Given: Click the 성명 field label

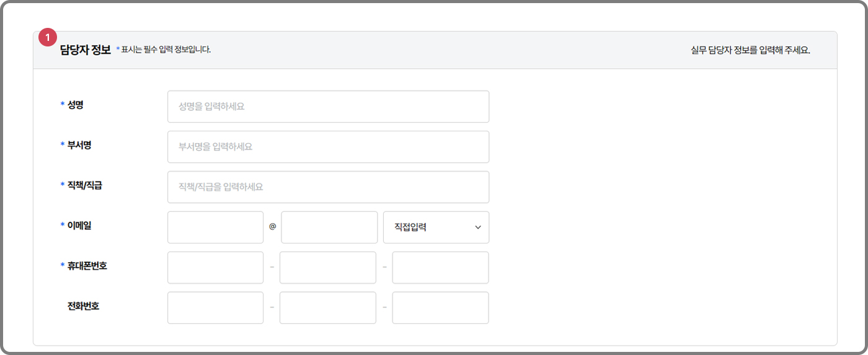Looking at the screenshot, I should [75, 105].
